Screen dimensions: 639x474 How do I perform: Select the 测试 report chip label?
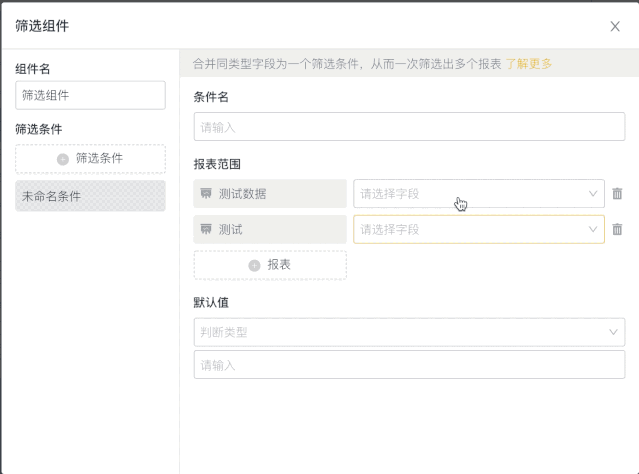click(231, 229)
